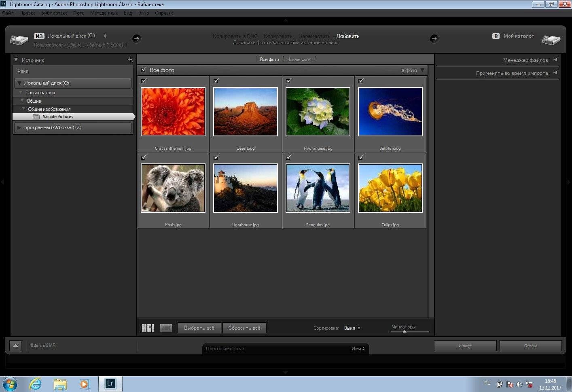
Task: Expand Применять во время импорта panel
Action: (555, 73)
